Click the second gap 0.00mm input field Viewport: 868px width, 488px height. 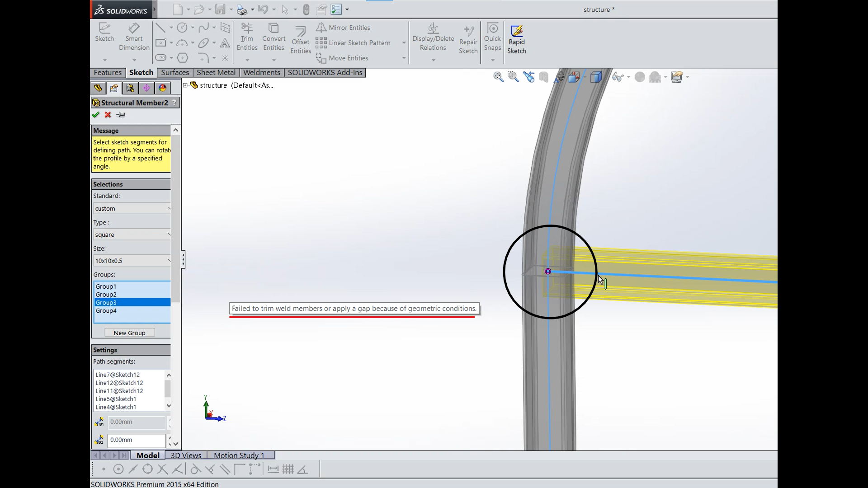(137, 440)
